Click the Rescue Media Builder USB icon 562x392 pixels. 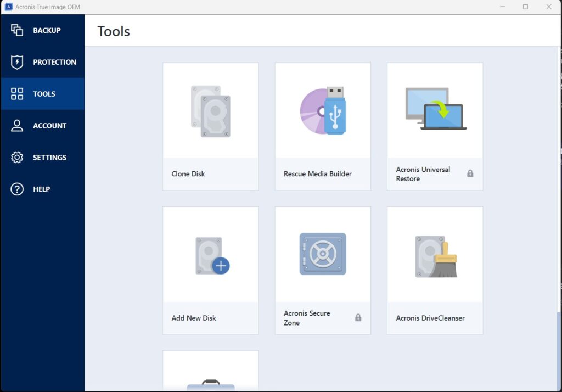coord(323,110)
